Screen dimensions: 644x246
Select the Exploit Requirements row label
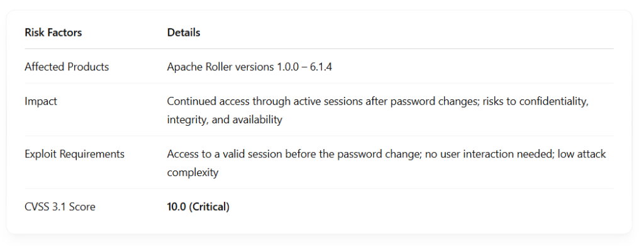click(74, 154)
